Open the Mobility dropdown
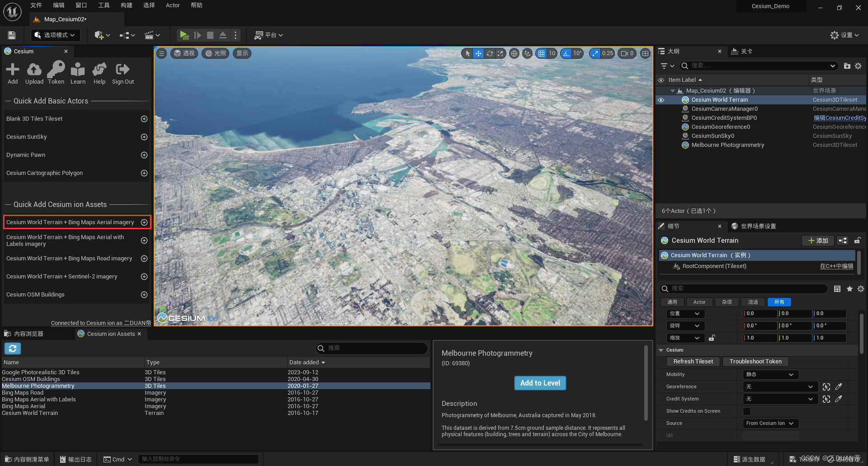The height and width of the screenshot is (466, 868). pyautogui.click(x=770, y=374)
